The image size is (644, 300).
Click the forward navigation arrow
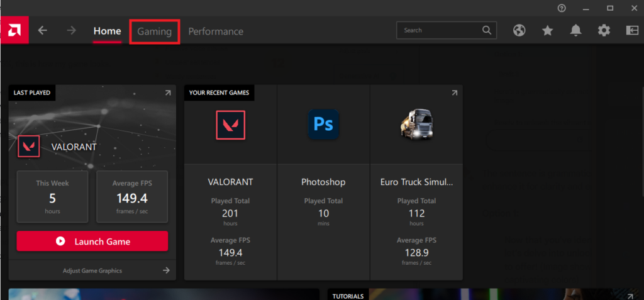pyautogui.click(x=71, y=31)
